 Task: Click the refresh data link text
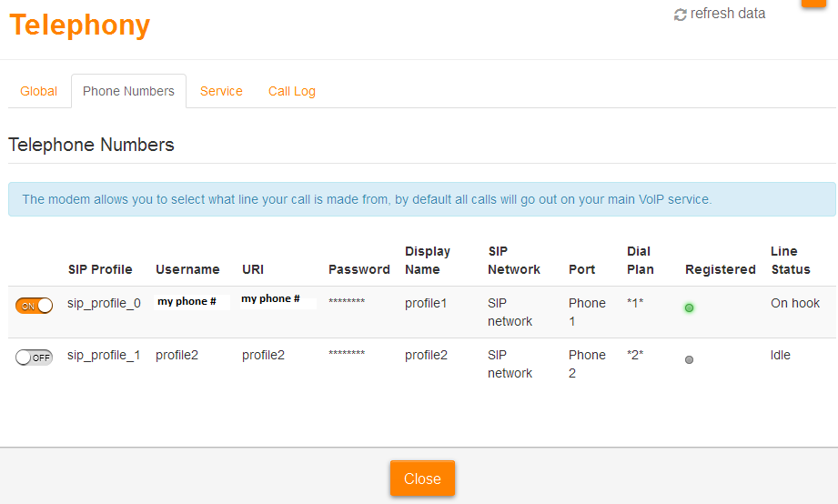coord(727,14)
